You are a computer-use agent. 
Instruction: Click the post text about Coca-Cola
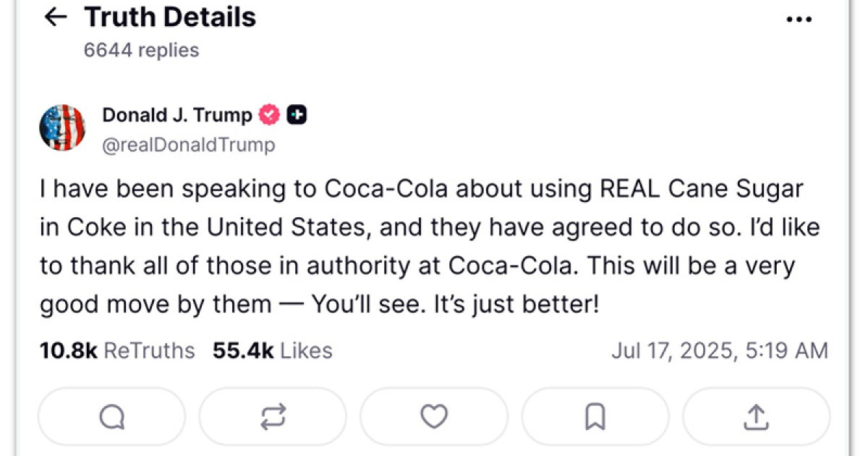tap(420, 246)
